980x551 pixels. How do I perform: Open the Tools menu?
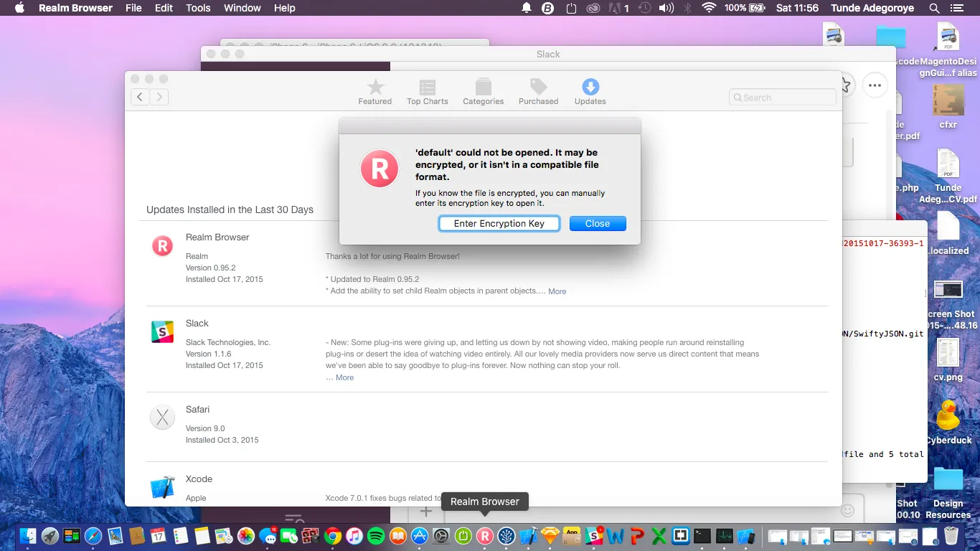(198, 8)
